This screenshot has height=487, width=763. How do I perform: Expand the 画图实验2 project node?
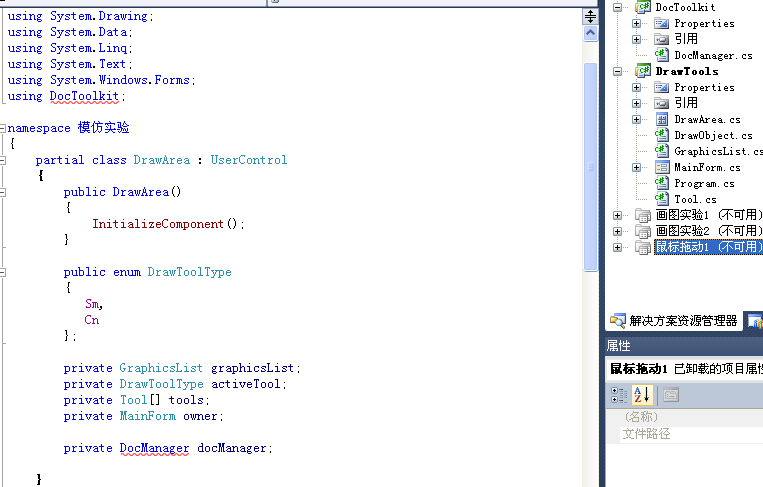coord(618,232)
